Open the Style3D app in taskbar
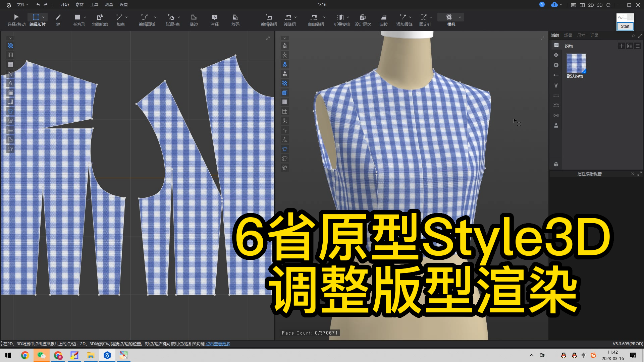 [107, 355]
